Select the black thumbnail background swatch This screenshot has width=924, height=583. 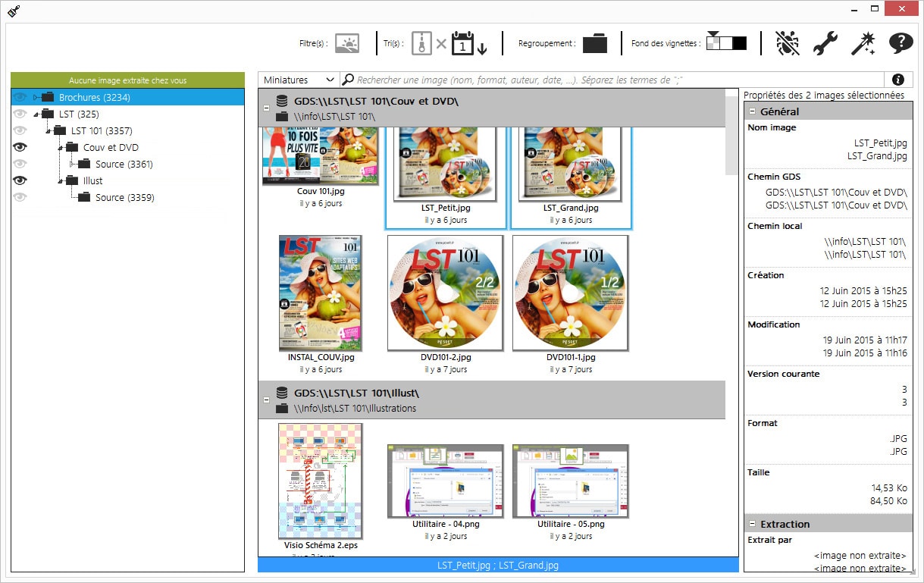point(740,43)
